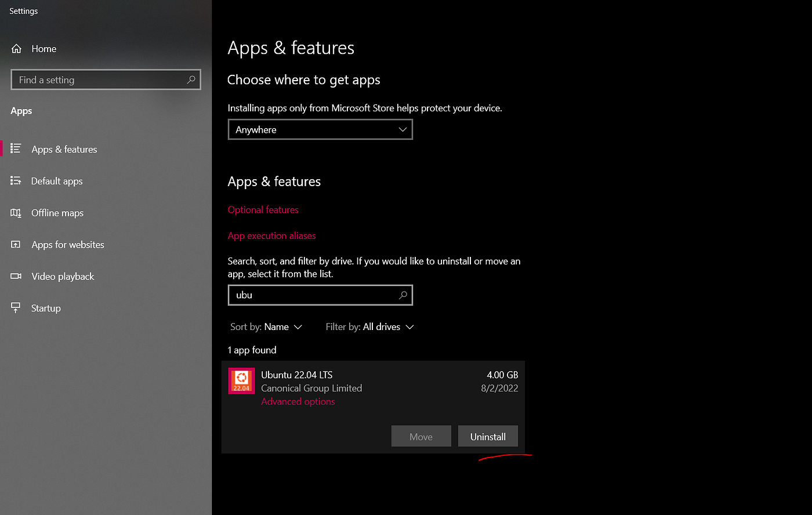Image resolution: width=812 pixels, height=515 pixels.
Task: Click the Offline maps map icon
Action: 16,213
